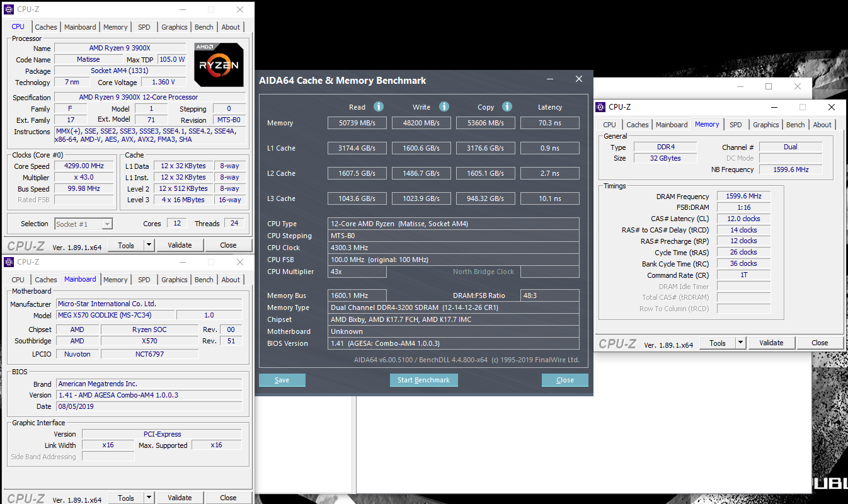
Task: Click the AMD Ryzen 9 3900X name field
Action: point(120,48)
